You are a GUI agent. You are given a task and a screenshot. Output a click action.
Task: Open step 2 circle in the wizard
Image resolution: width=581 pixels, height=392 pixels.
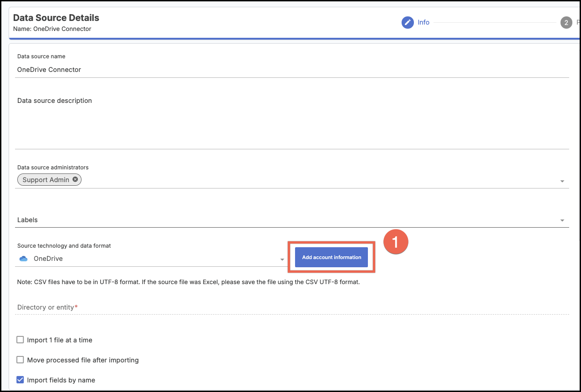[x=566, y=22]
